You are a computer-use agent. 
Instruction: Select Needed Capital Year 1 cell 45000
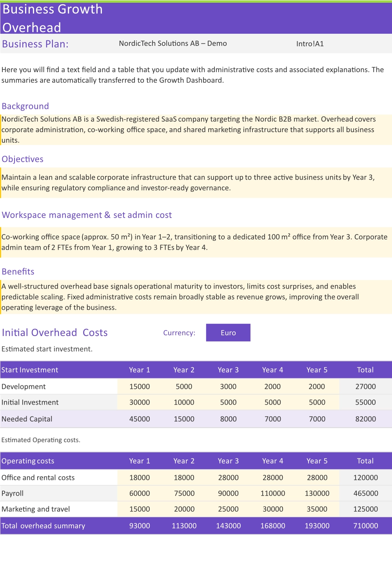point(140,419)
